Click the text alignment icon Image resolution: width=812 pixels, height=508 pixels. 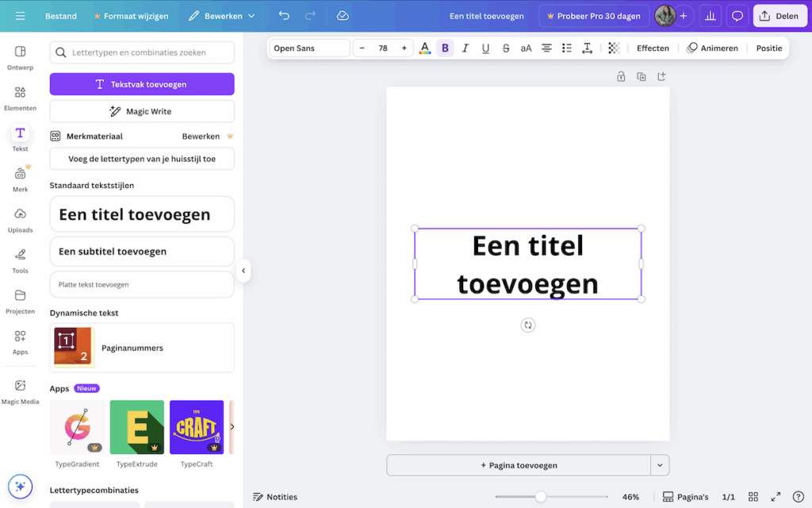(546, 48)
